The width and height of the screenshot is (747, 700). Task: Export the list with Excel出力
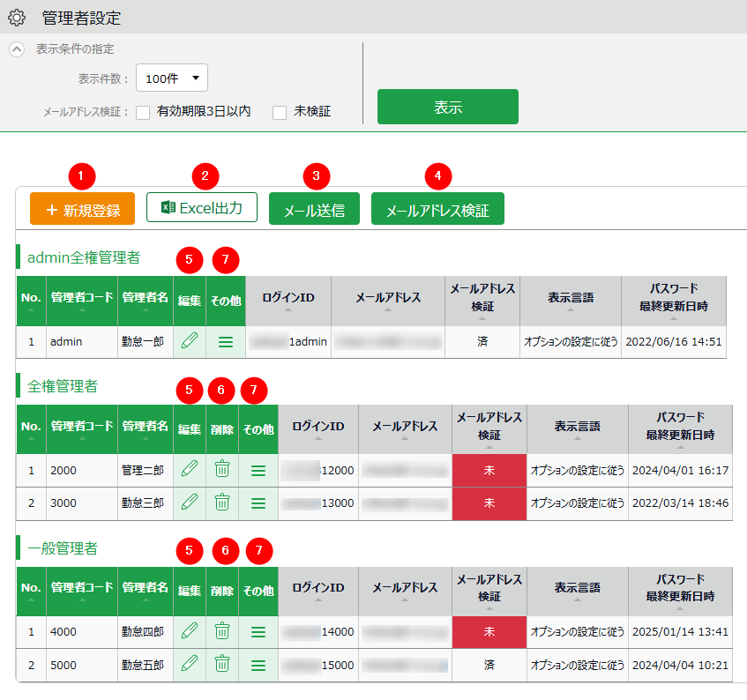point(202,207)
